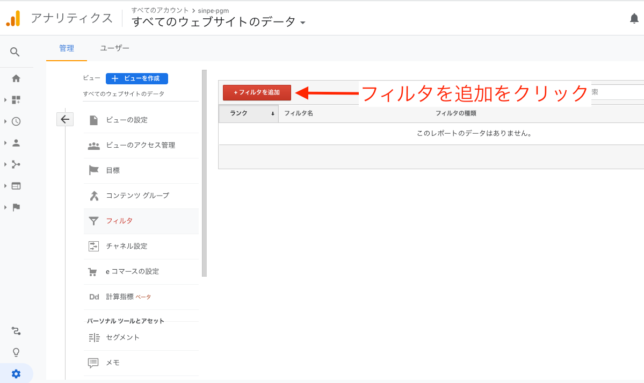Expand the Acquisition section arrow

(x=5, y=165)
